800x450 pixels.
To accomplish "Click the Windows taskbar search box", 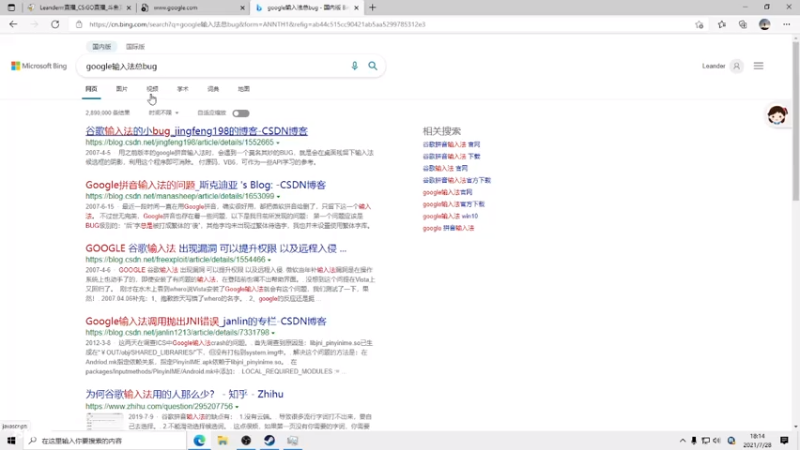I will coord(105,441).
